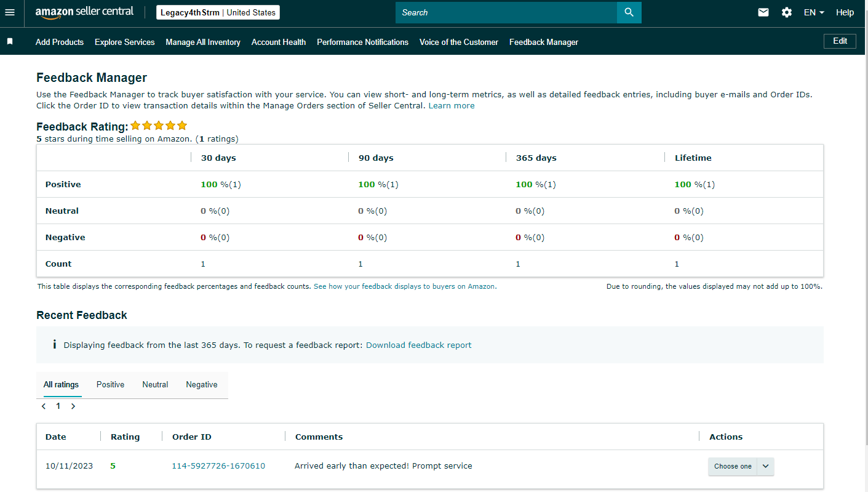Screen dimensions: 868x492
Task: Click the 10/11/2023 feedback date
Action: click(x=69, y=466)
